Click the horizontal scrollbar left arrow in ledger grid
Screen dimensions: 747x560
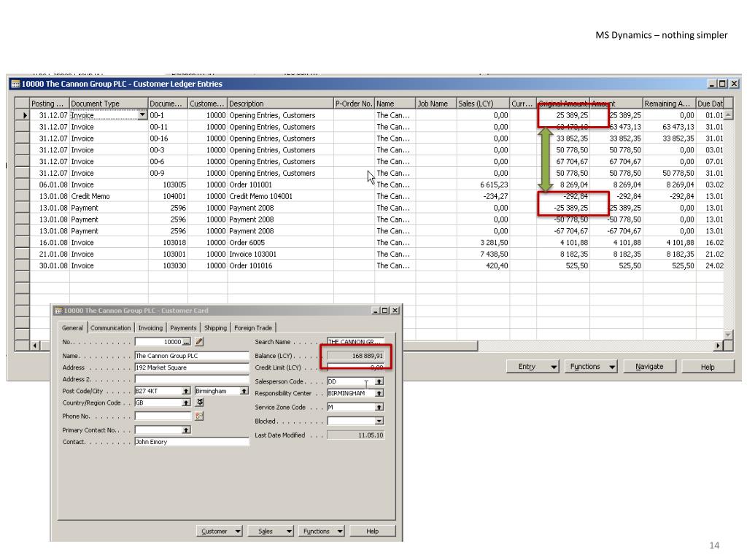(x=35, y=345)
